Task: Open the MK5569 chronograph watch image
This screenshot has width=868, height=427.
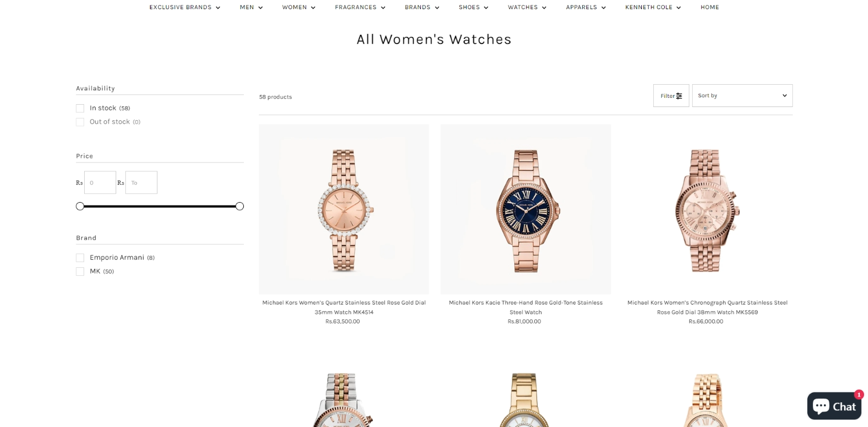Action: pyautogui.click(x=707, y=209)
